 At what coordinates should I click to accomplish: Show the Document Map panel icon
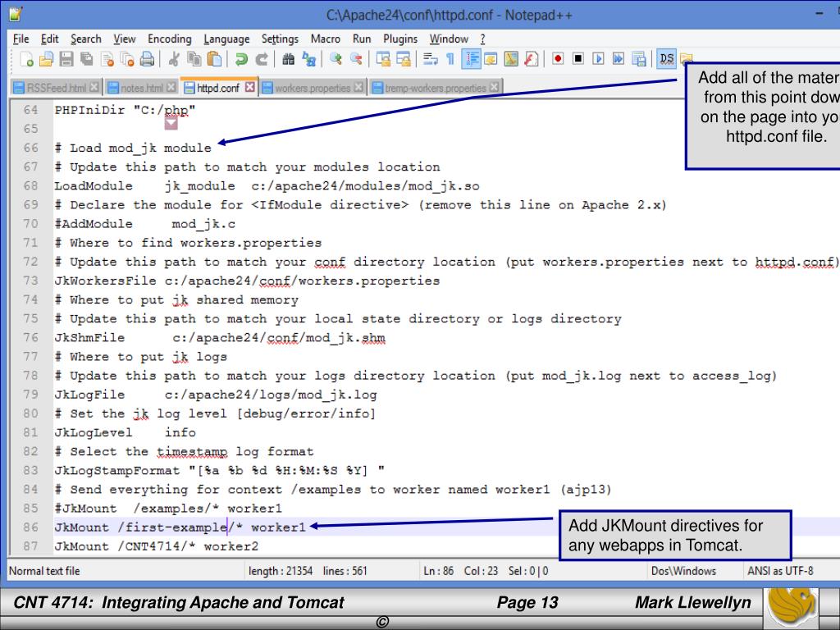(511, 59)
